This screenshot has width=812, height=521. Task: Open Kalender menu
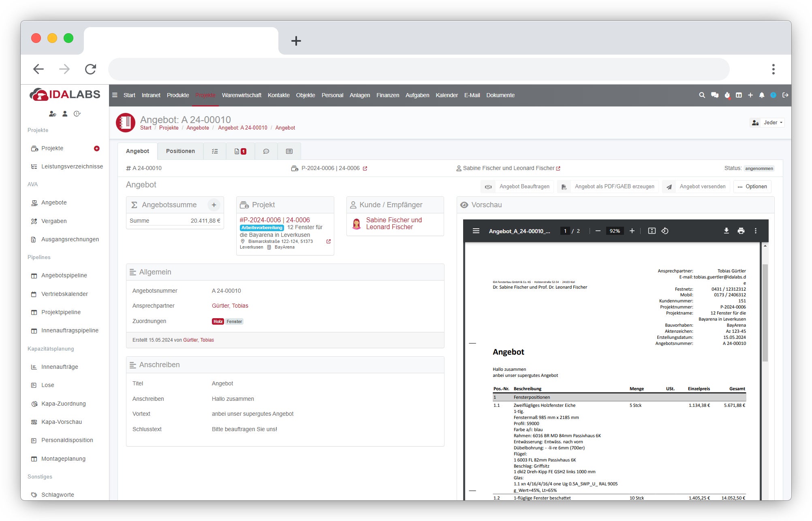tap(447, 95)
